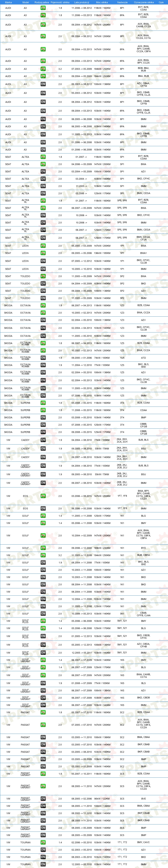
Task: Click the Moc silnika column header
Action: [102, 2]
